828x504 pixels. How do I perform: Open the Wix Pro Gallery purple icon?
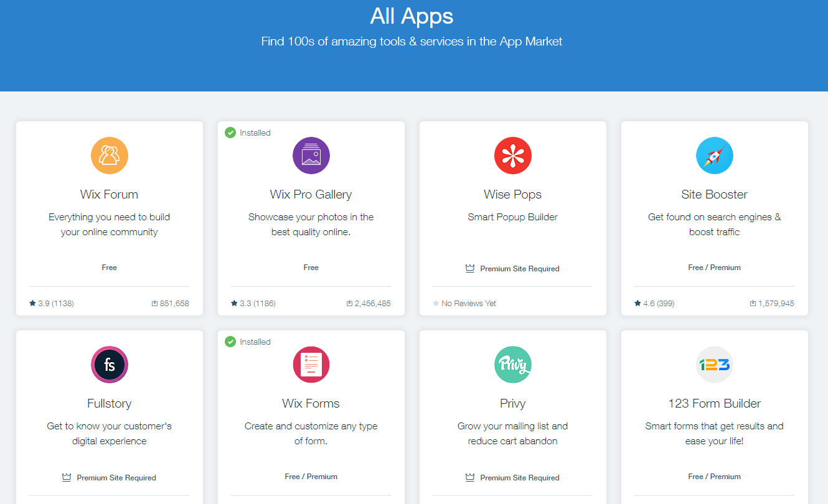(x=311, y=156)
